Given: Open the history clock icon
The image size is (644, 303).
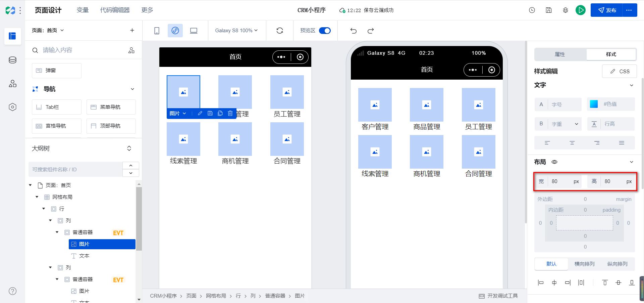Looking at the screenshot, I should pos(532,10).
